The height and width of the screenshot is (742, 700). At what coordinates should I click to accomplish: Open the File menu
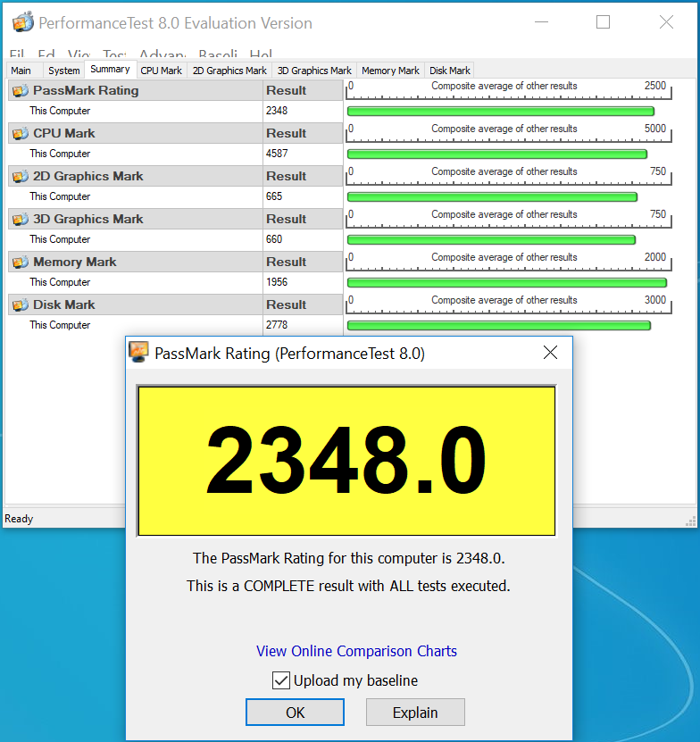(x=17, y=53)
